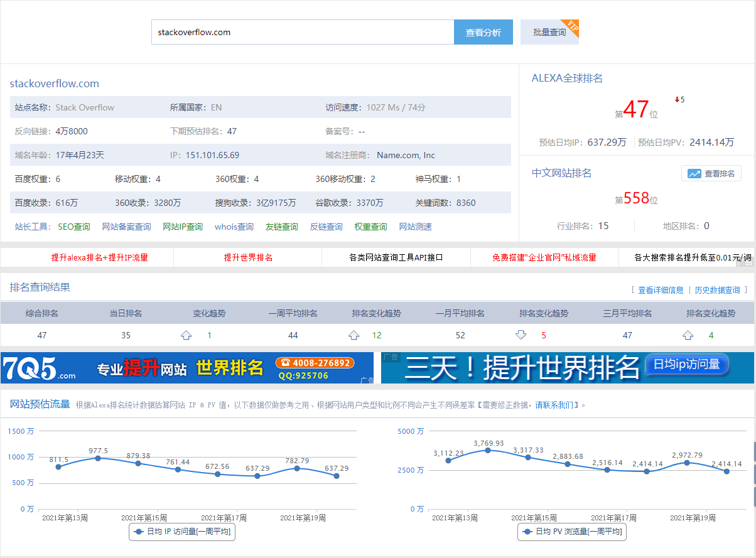Open the 历史数据查询 link
Viewport: 756px width, 558px height.
[x=718, y=290]
